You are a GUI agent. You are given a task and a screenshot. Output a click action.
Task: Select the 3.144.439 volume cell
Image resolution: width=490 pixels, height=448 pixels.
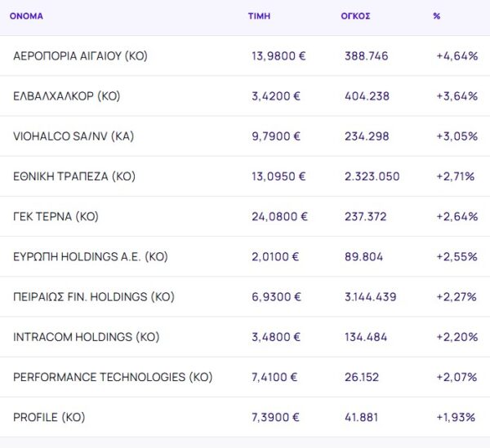tap(372, 297)
